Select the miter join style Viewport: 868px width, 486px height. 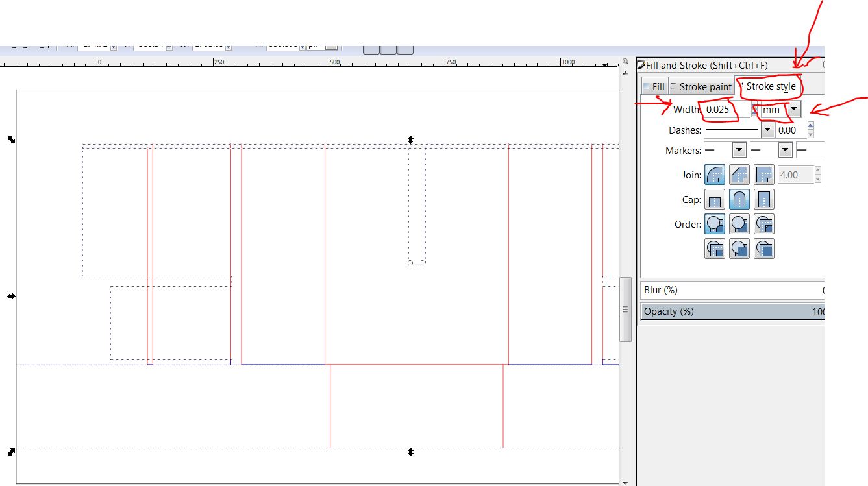pos(764,175)
